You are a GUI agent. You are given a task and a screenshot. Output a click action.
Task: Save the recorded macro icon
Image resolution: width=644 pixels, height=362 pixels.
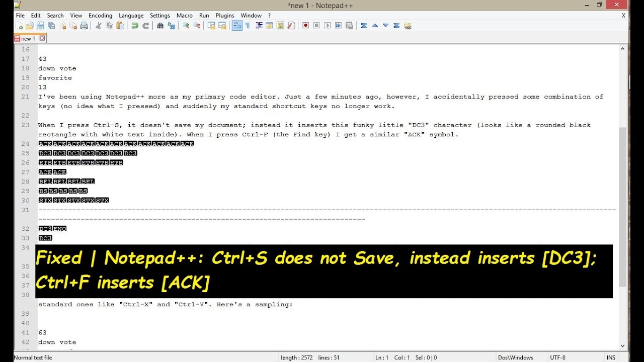pyautogui.click(x=349, y=26)
